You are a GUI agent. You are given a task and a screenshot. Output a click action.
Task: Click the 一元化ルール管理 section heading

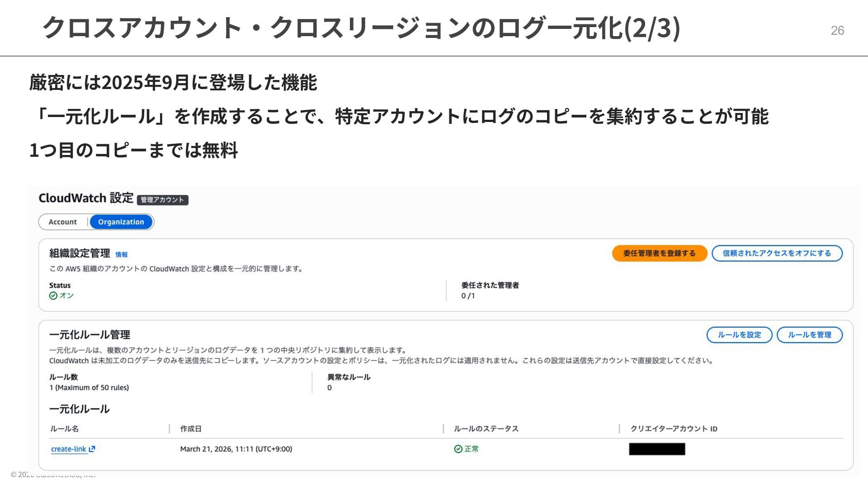90,335
